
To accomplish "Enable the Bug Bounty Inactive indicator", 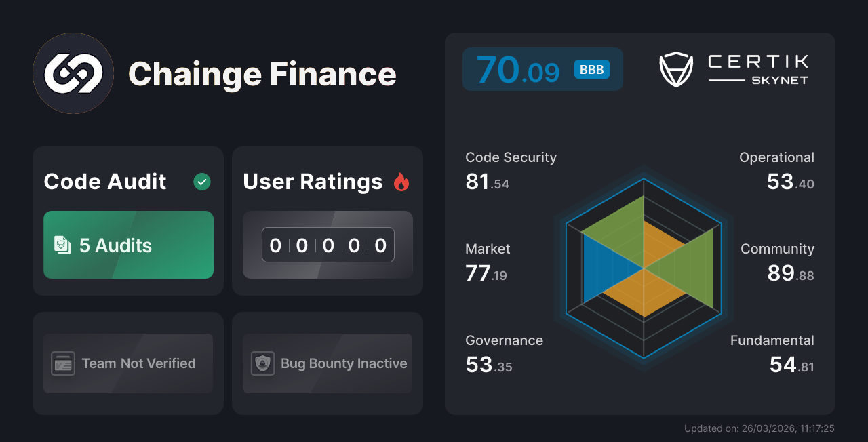I will click(327, 363).
